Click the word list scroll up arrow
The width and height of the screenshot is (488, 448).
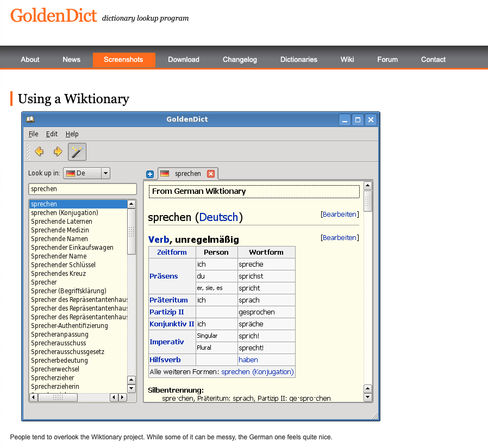132,204
